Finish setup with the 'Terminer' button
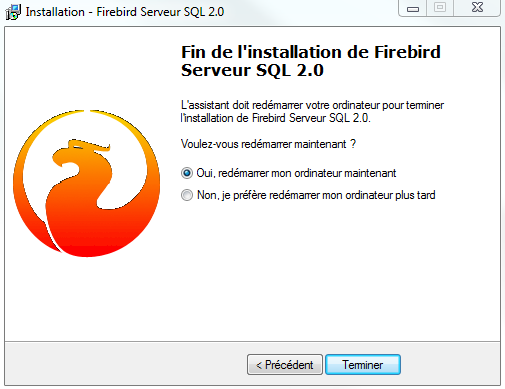 pyautogui.click(x=363, y=365)
